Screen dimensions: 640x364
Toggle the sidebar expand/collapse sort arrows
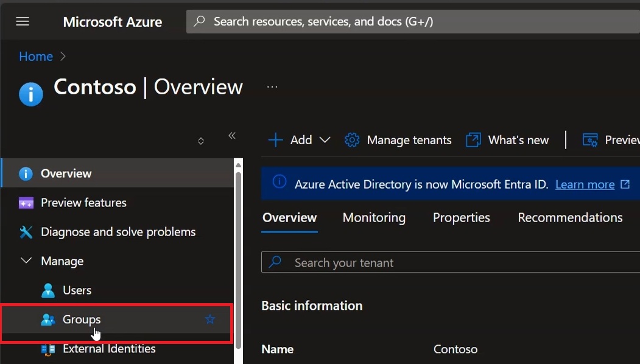coord(201,141)
